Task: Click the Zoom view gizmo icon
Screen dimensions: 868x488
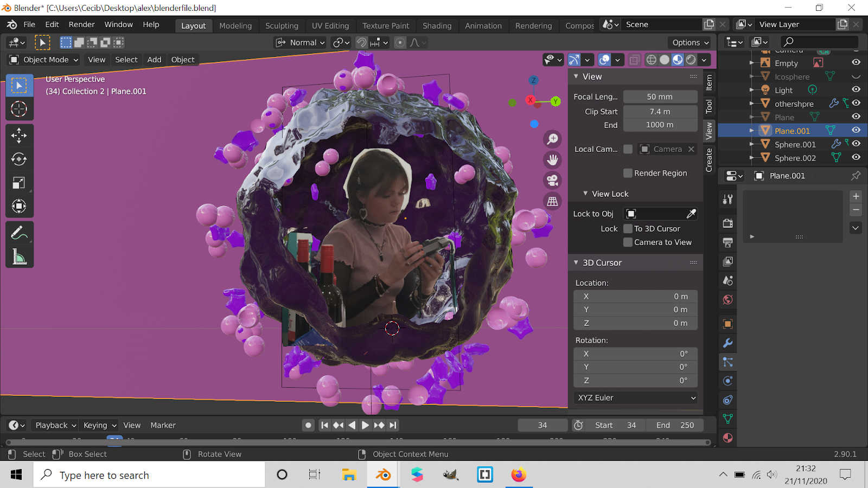Action: pyautogui.click(x=552, y=139)
